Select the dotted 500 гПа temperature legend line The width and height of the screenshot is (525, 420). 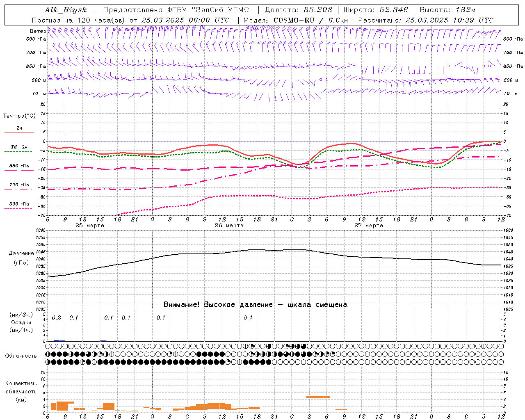tap(19, 209)
